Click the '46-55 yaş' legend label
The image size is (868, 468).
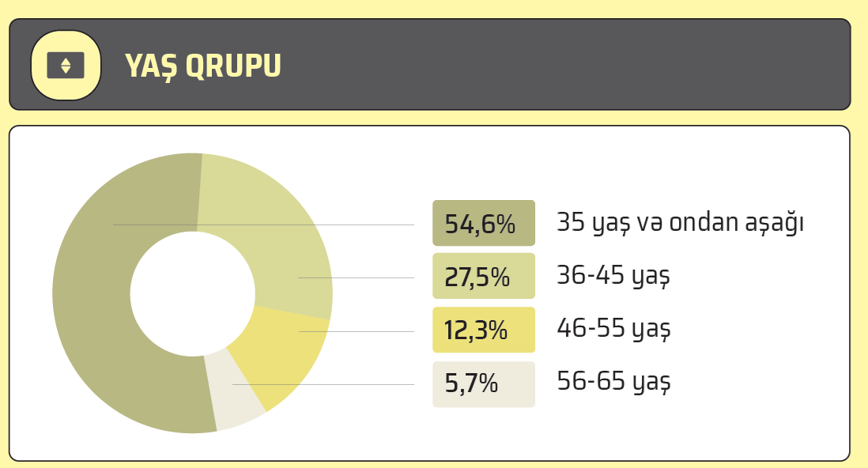613,328
